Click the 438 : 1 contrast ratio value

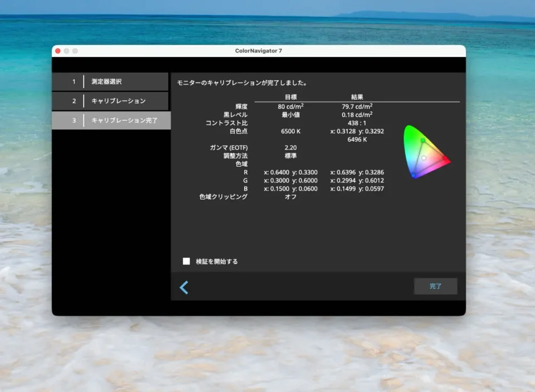(x=357, y=123)
